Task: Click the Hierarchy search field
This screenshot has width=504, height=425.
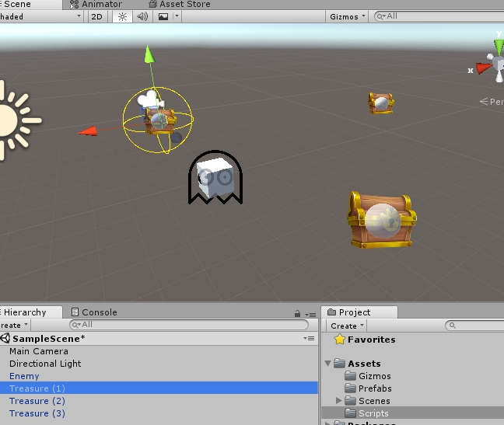Action: [x=189, y=325]
